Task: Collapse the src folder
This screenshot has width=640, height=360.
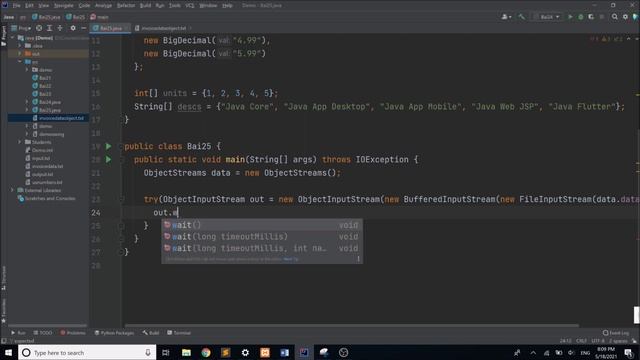Action: coord(20,62)
